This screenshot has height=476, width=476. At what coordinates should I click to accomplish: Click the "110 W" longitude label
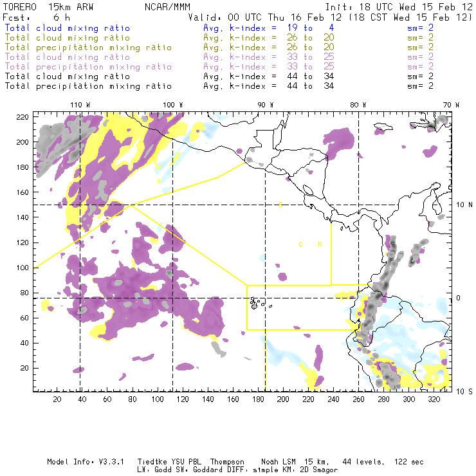point(80,105)
